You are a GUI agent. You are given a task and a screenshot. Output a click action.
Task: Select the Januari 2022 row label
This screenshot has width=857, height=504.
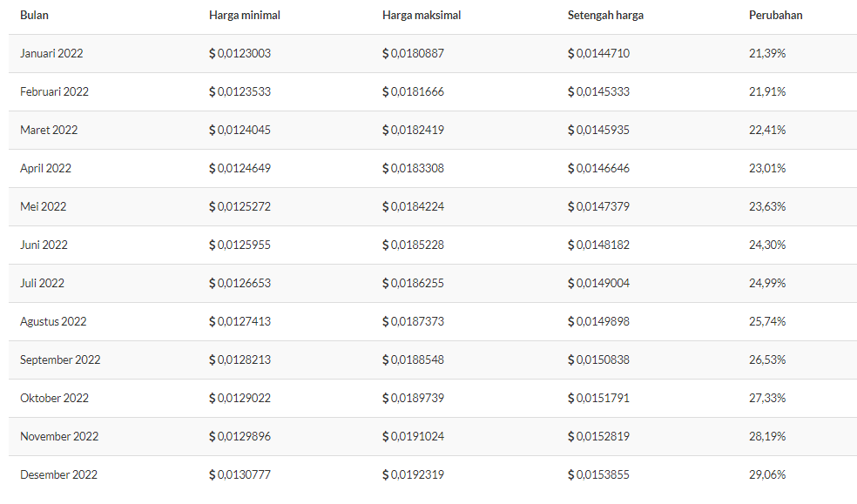(x=51, y=53)
